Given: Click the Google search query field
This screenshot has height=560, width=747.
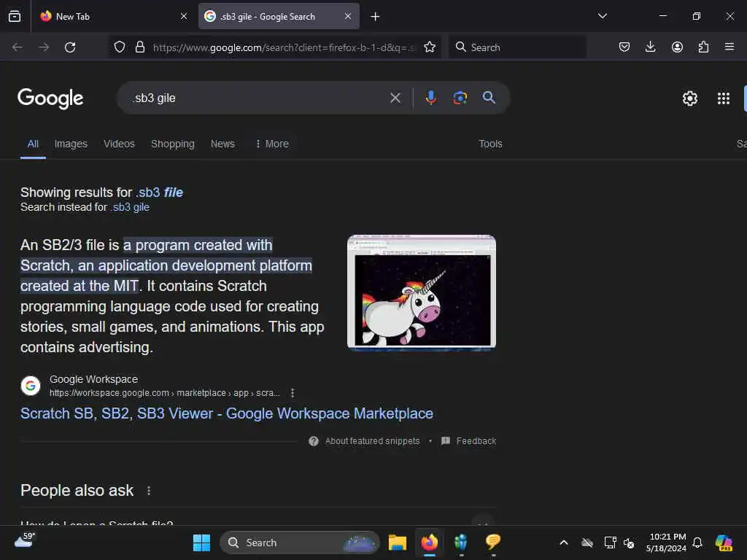Looking at the screenshot, I should tap(258, 98).
